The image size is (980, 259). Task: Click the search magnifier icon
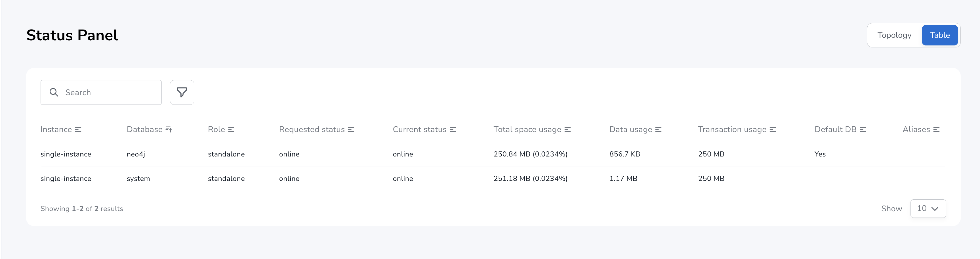[54, 92]
